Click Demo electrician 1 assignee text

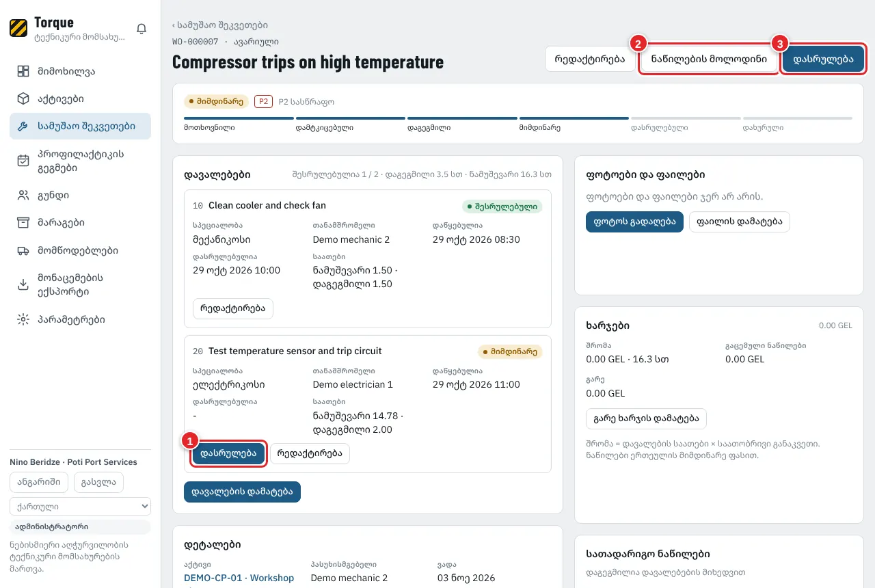(353, 384)
